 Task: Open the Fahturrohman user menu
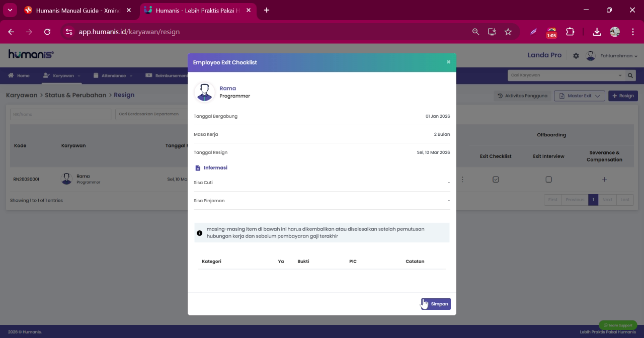point(619,56)
